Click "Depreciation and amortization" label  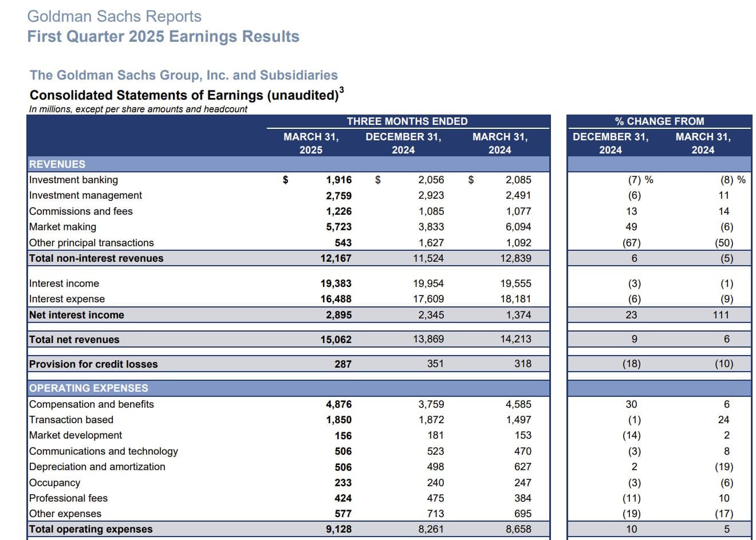97,467
